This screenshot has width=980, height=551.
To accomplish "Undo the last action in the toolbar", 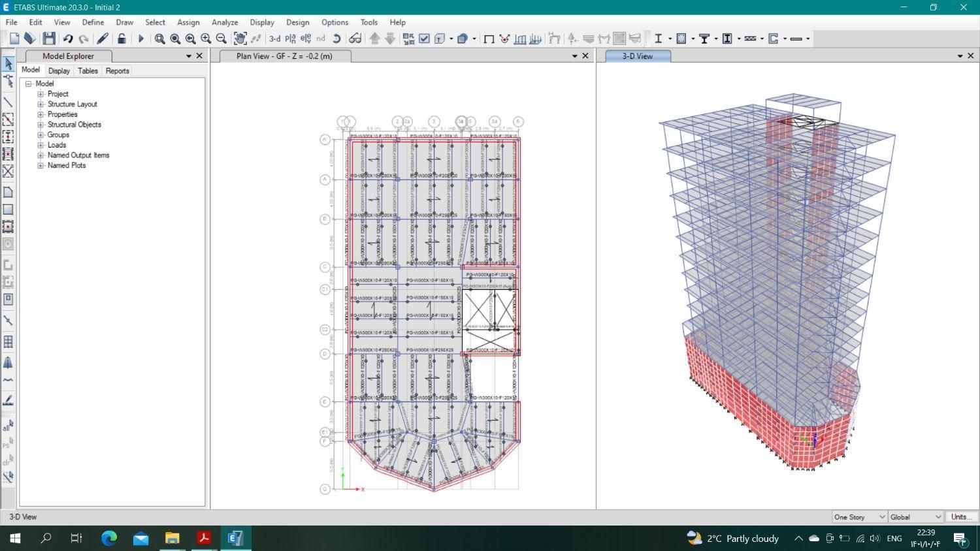I will [68, 39].
